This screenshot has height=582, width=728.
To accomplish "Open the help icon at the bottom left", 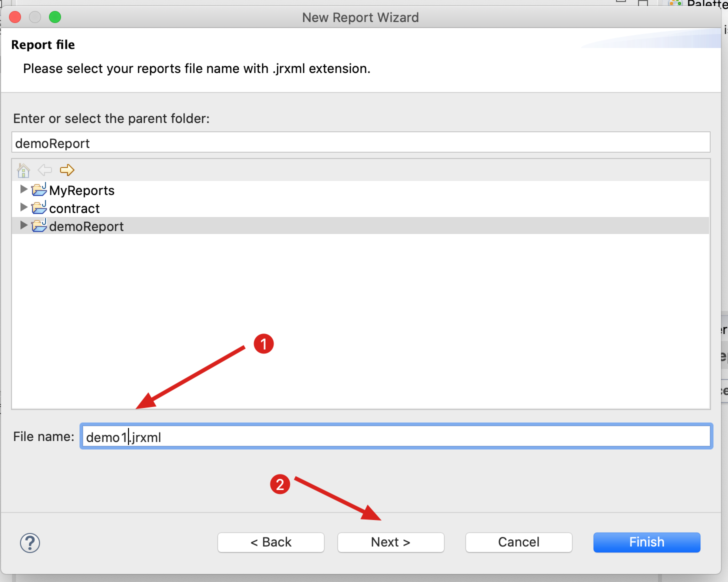I will click(x=29, y=542).
